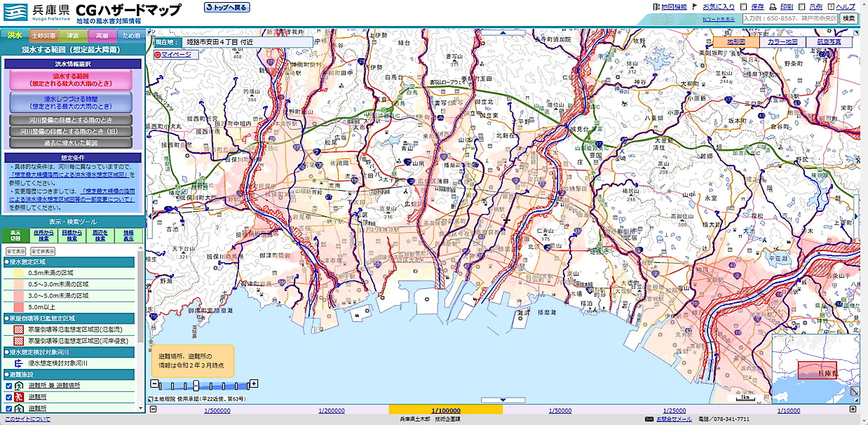Switch to the 土砂災害 hazard tab

pos(43,35)
